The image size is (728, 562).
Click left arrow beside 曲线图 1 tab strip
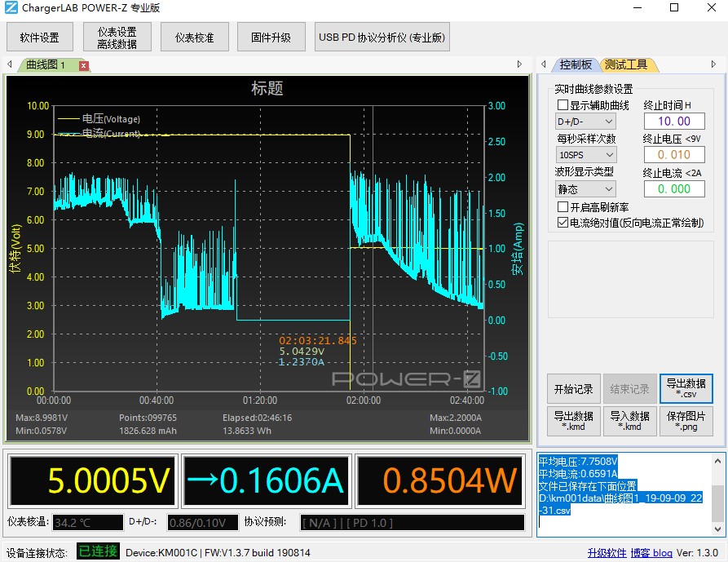click(x=10, y=64)
